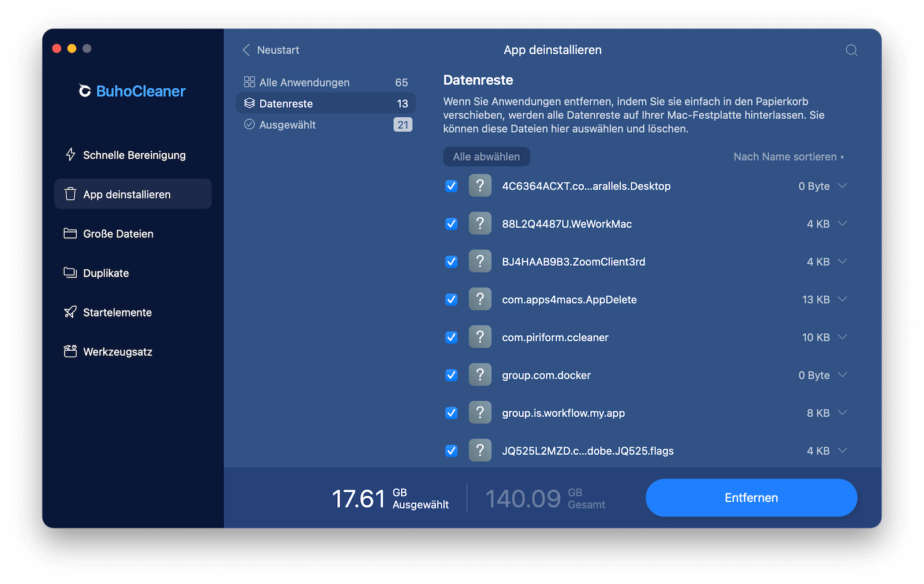Select the Datenreste category
924x584 pixels.
tap(326, 103)
